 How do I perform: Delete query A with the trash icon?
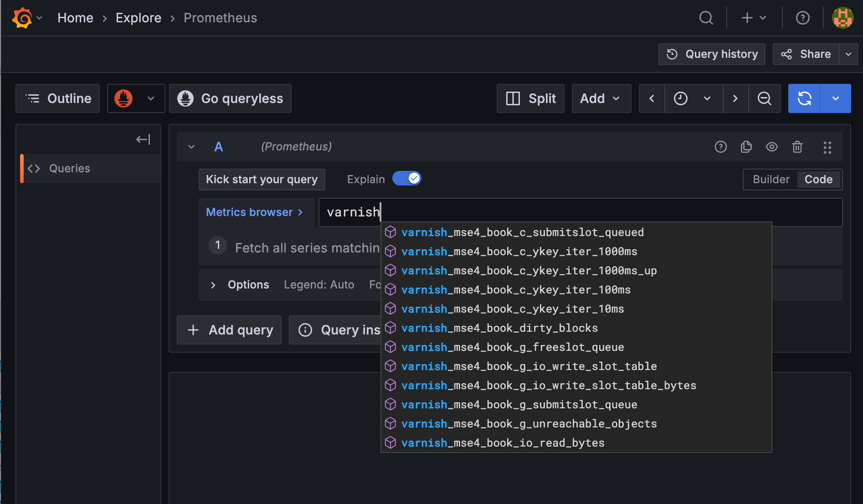tap(797, 147)
